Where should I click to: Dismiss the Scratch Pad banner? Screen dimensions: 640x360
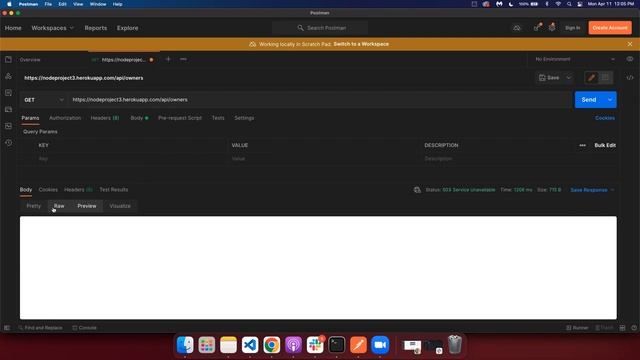630,44
